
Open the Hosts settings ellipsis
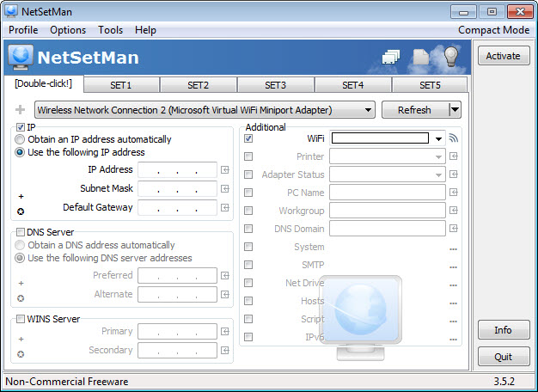[x=453, y=303]
